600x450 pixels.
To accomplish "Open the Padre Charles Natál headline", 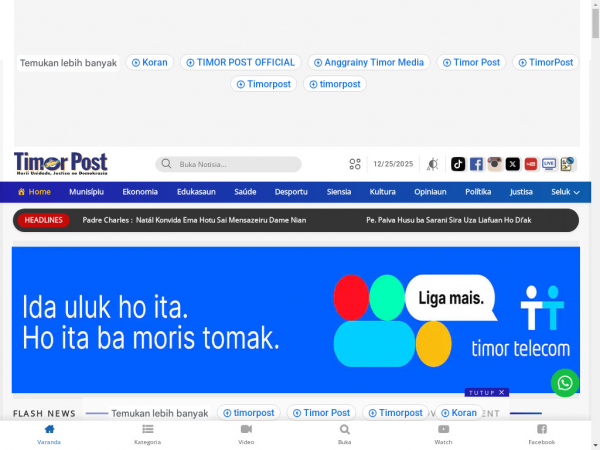I will tap(194, 220).
